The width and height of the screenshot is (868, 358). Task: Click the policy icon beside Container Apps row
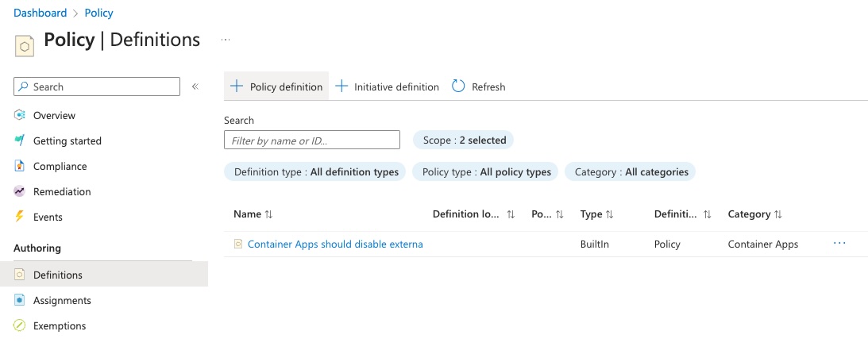point(238,244)
